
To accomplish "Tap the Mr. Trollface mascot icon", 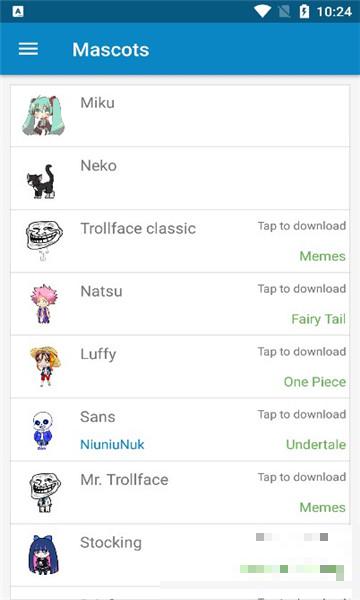I will click(x=45, y=492).
